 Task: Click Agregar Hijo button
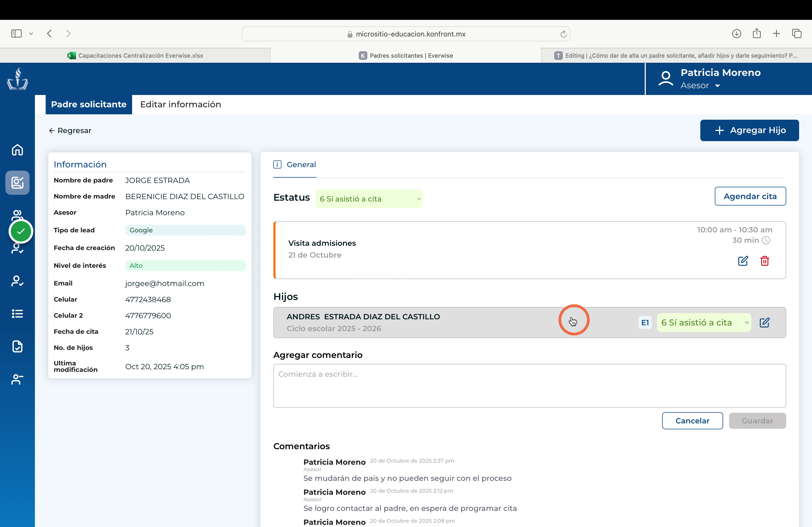(x=749, y=130)
